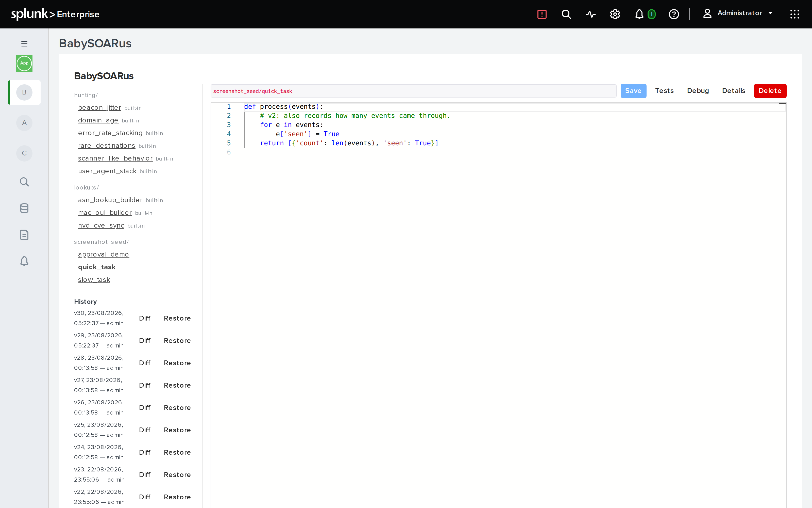
Task: Delete the quick_task script
Action: click(x=770, y=91)
